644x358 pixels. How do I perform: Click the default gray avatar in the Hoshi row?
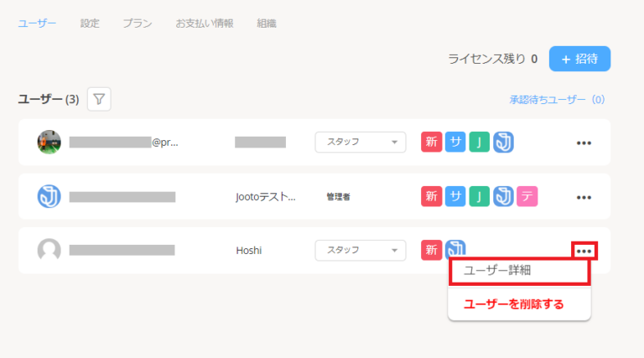pyautogui.click(x=49, y=250)
